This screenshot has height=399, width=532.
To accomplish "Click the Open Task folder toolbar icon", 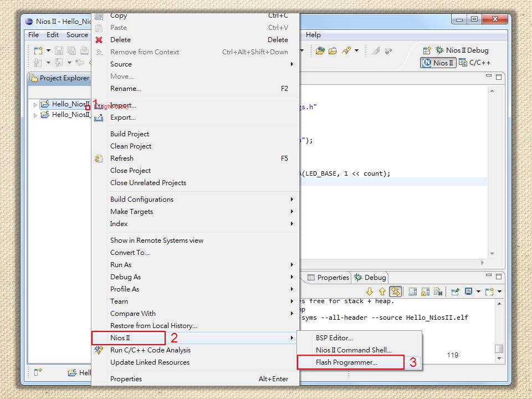I will [x=333, y=51].
